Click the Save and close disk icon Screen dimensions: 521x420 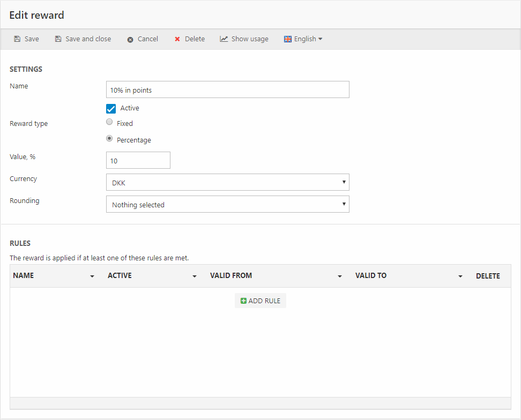tap(58, 39)
